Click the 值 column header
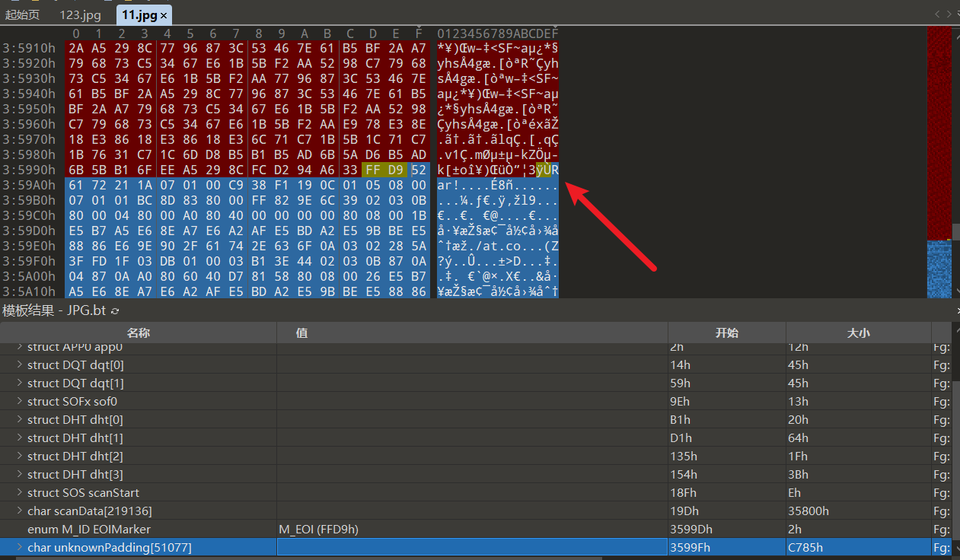 click(x=472, y=332)
